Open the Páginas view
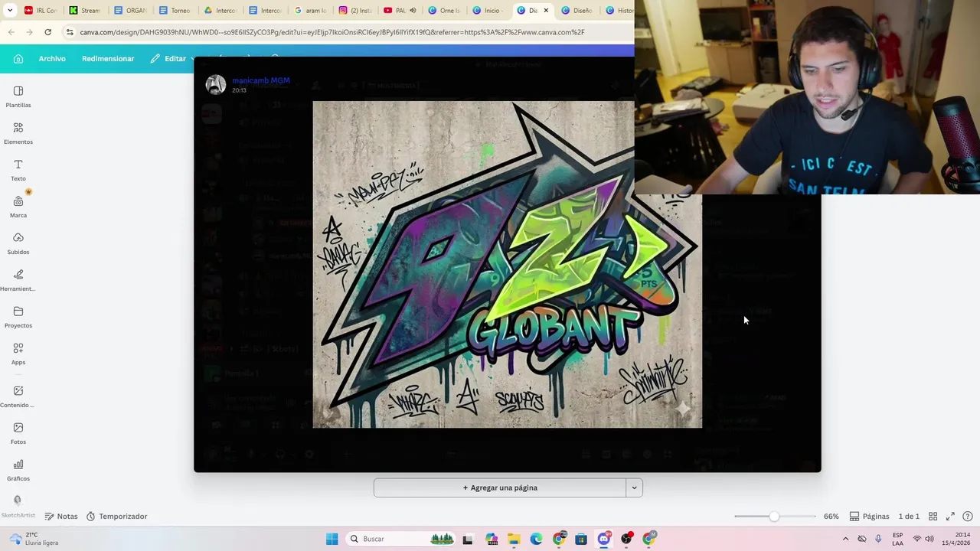Viewport: 980px width, 551px height. (869, 517)
